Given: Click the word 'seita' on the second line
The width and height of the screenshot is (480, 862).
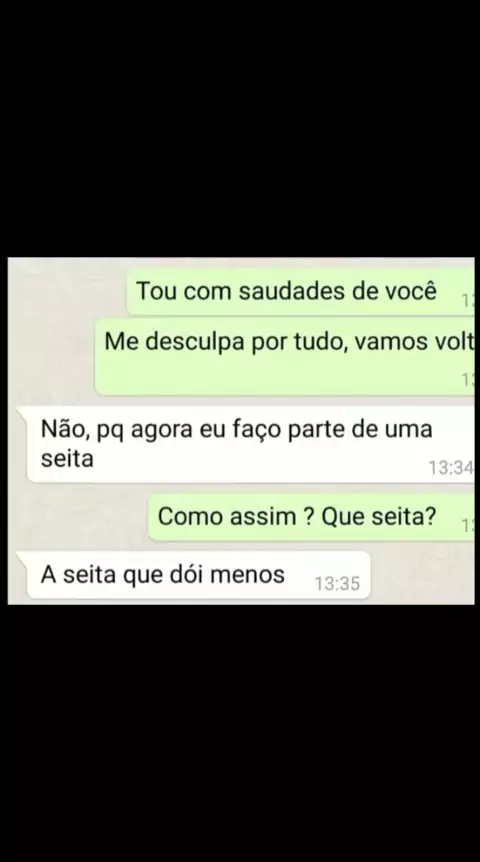Looking at the screenshot, I should click(x=67, y=458).
